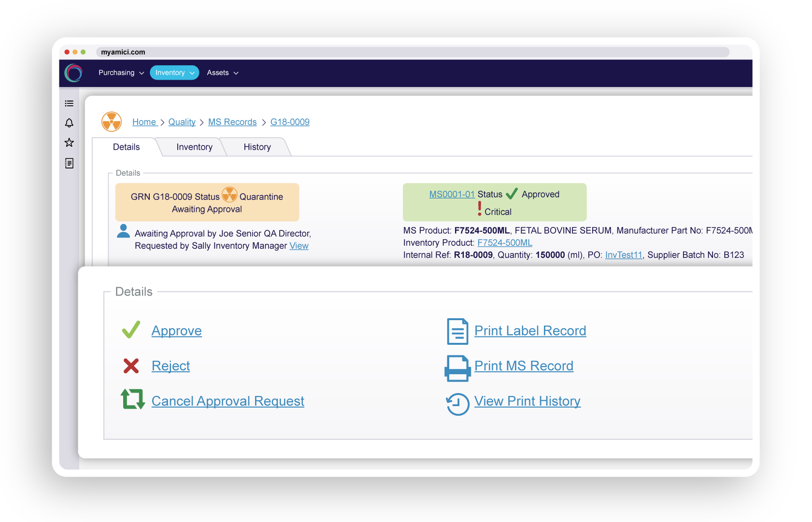Screen dimensions: 812x522
Task: Click the green Approve checkmark icon
Action: tap(131, 330)
